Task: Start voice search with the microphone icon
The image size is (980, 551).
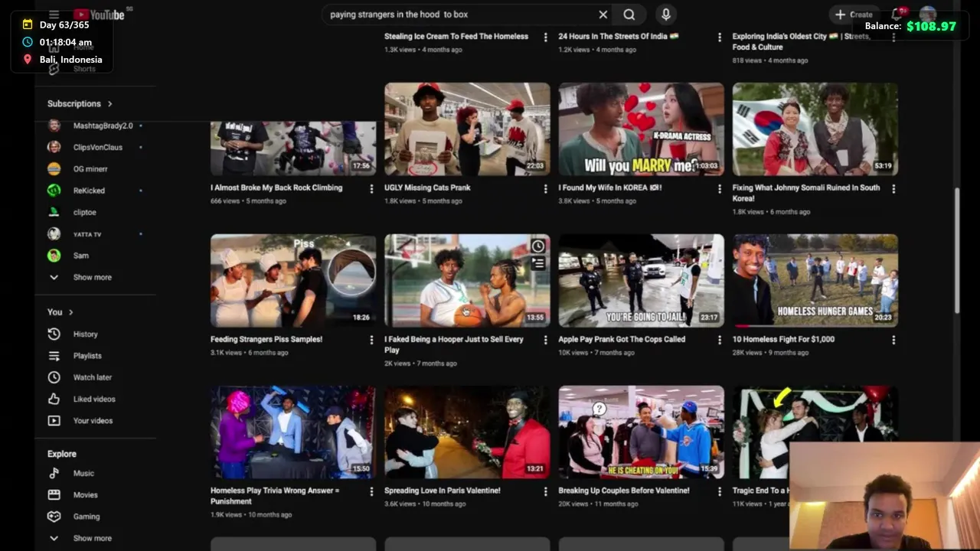Action: [665, 15]
